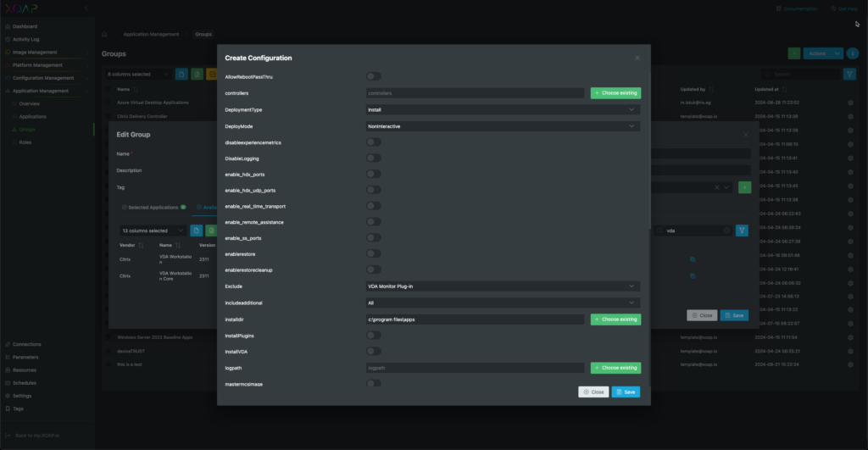
Task: Turn on the InstallPlugins switch
Action: 374,336
